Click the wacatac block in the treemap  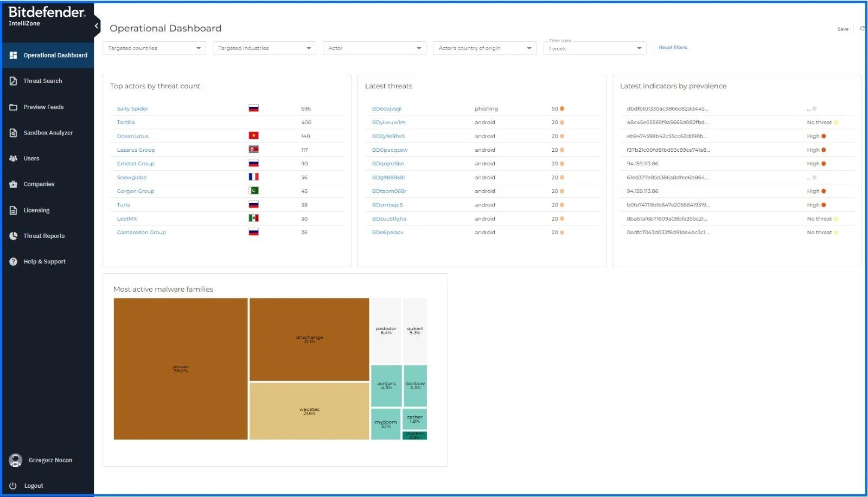pyautogui.click(x=309, y=411)
